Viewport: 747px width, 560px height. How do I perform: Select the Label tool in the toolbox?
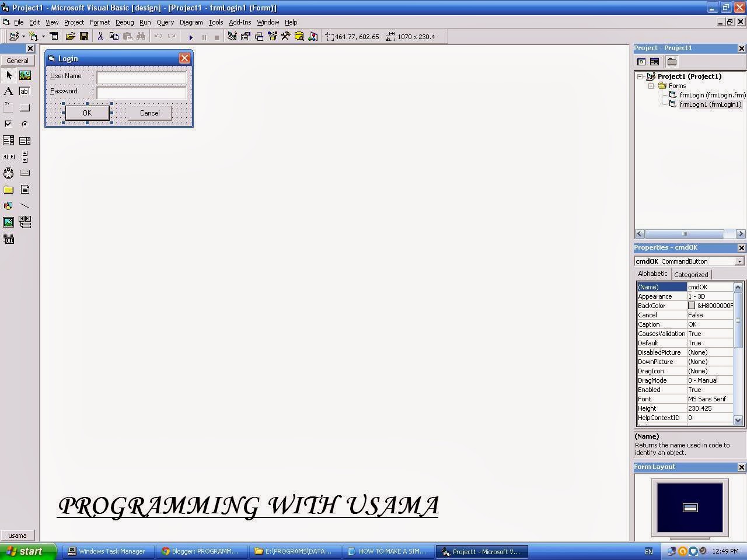click(x=8, y=91)
